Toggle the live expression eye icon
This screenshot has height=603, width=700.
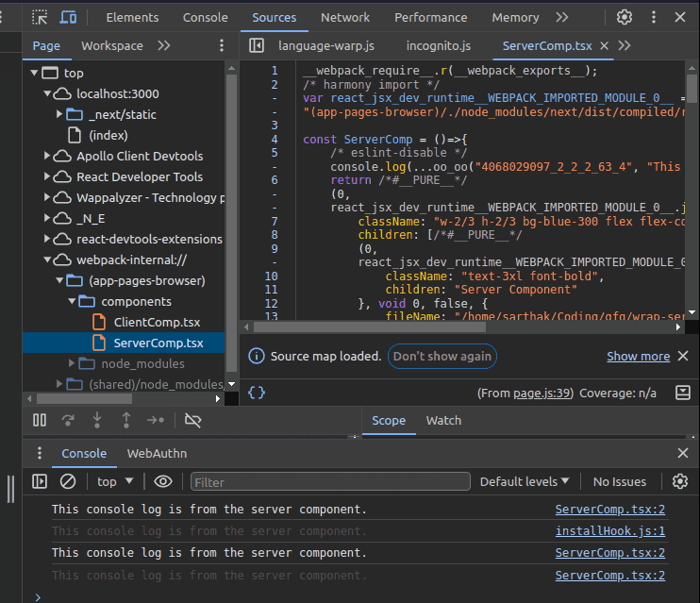[163, 481]
